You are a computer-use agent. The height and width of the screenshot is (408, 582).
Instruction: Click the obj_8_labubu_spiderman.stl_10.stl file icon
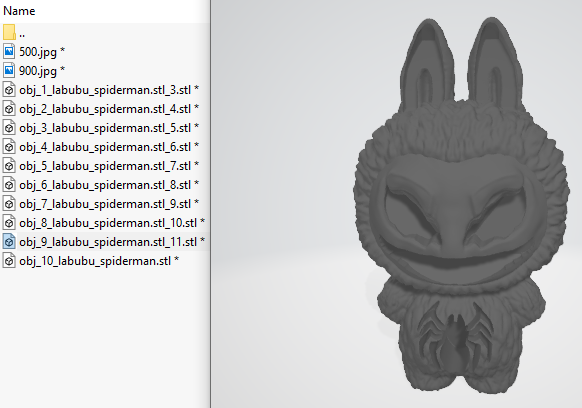[x=9, y=222]
